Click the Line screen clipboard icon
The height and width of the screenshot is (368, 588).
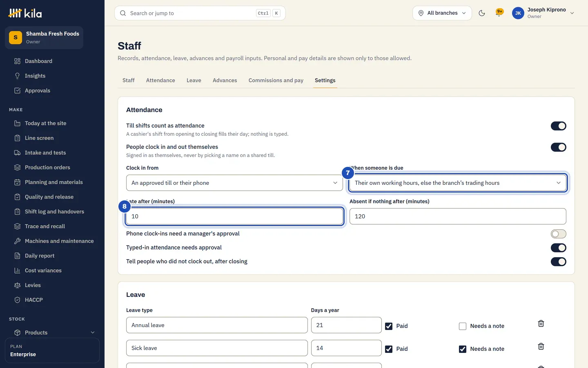(x=17, y=138)
